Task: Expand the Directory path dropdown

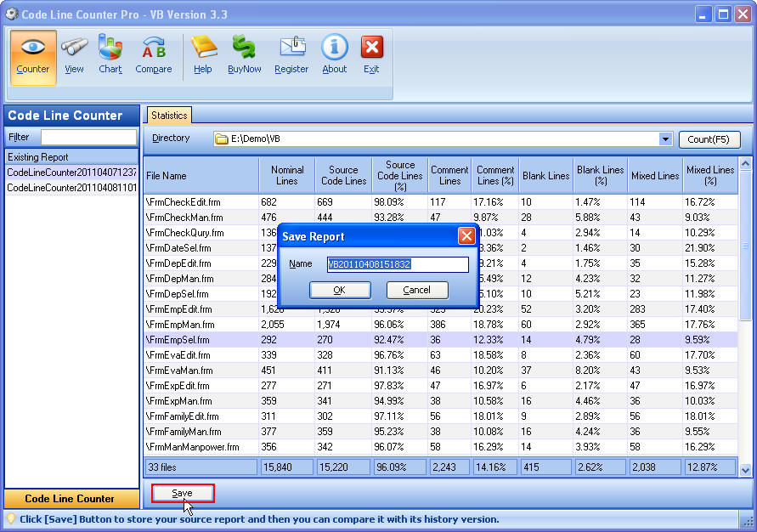Action: tap(665, 139)
